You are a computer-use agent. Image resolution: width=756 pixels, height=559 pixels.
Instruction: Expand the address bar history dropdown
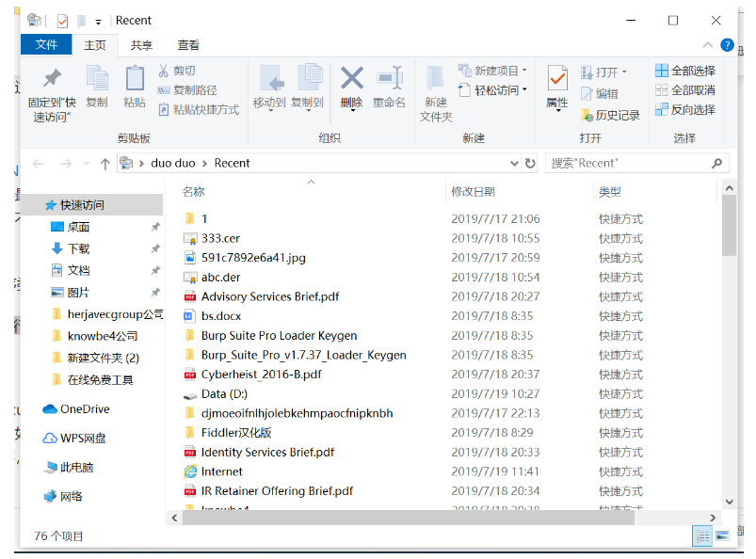[x=514, y=164]
